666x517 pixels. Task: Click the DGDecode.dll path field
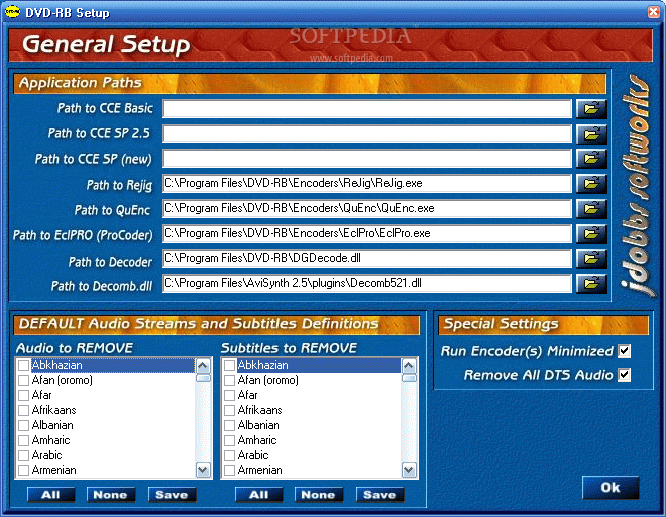pos(367,258)
